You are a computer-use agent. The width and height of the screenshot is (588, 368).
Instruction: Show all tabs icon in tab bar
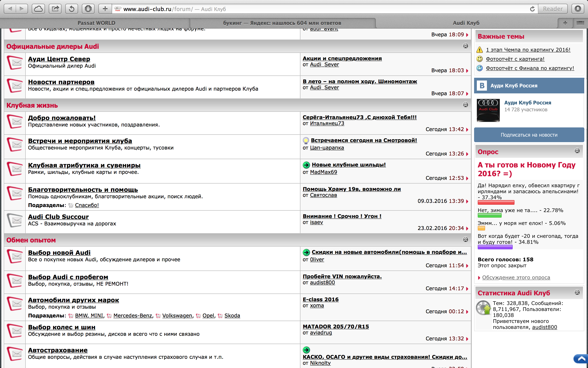[x=580, y=23]
